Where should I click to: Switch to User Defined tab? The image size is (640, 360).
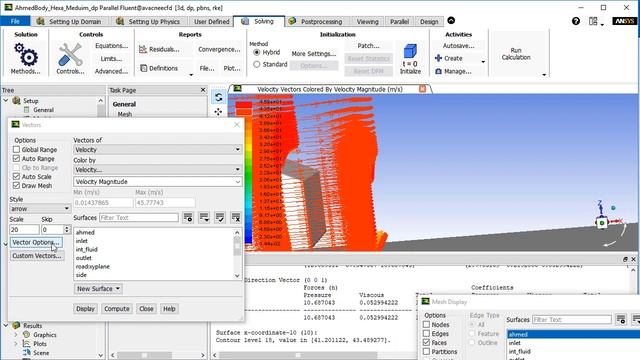click(x=211, y=22)
